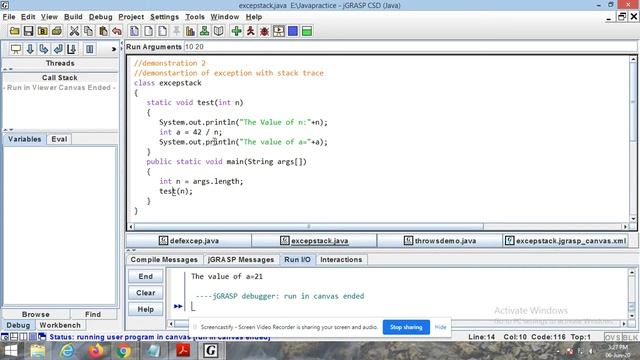Screen dimensions: 640x360
Task: Generate CSD with the blue page icon
Action: tap(134, 31)
